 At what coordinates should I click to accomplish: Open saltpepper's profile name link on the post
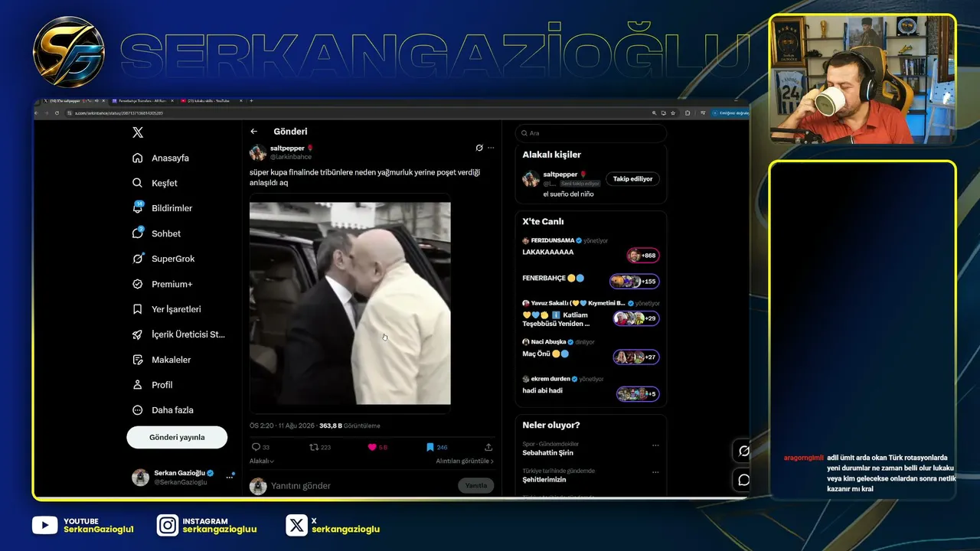click(287, 148)
